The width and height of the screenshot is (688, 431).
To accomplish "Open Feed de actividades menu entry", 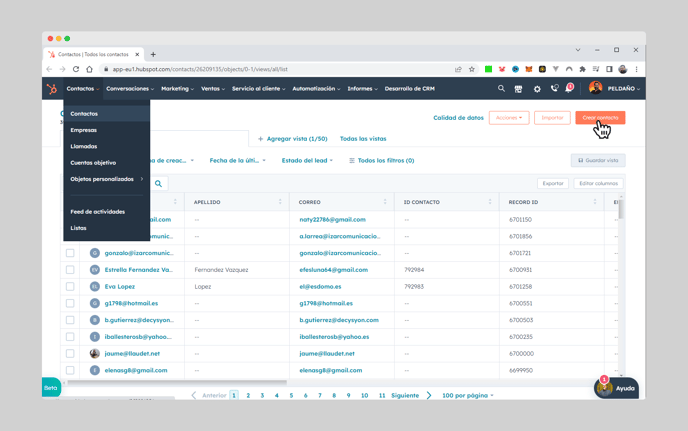I will [97, 212].
